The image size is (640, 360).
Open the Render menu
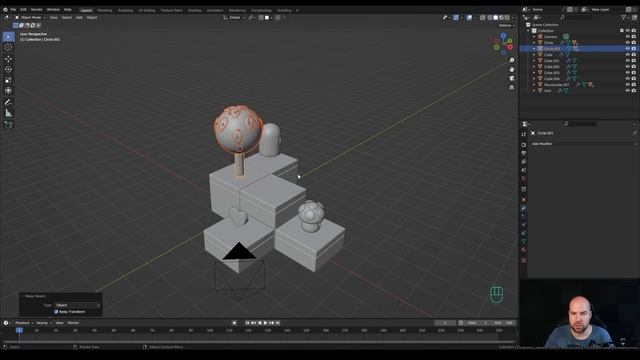pyautogui.click(x=36, y=9)
